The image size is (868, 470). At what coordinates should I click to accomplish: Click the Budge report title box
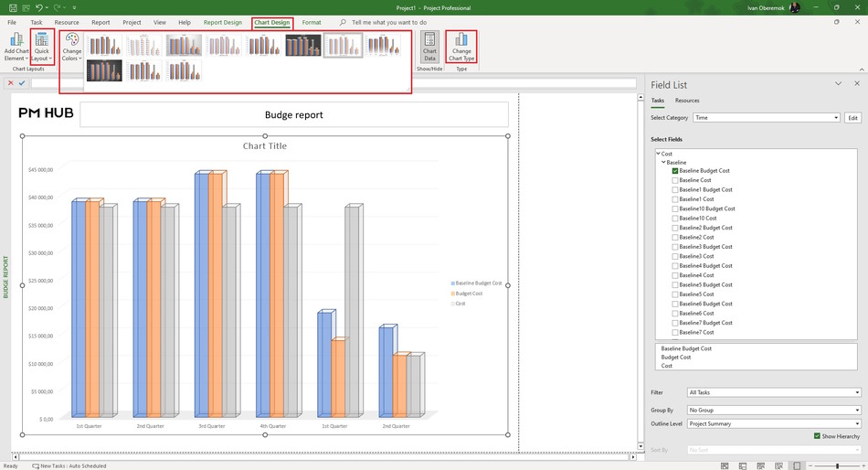tap(294, 114)
